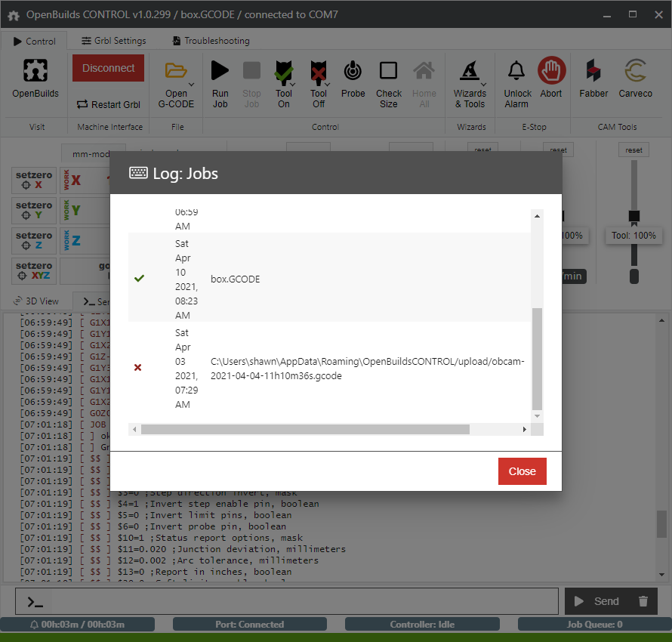Toggle mm-mode units
Image resolution: width=672 pixels, height=642 pixels.
pyautogui.click(x=92, y=153)
